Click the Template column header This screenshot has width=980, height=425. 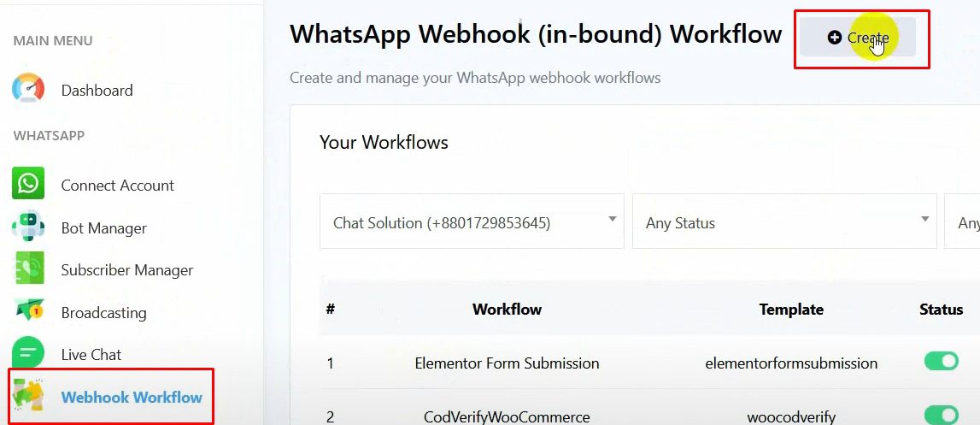coord(791,310)
